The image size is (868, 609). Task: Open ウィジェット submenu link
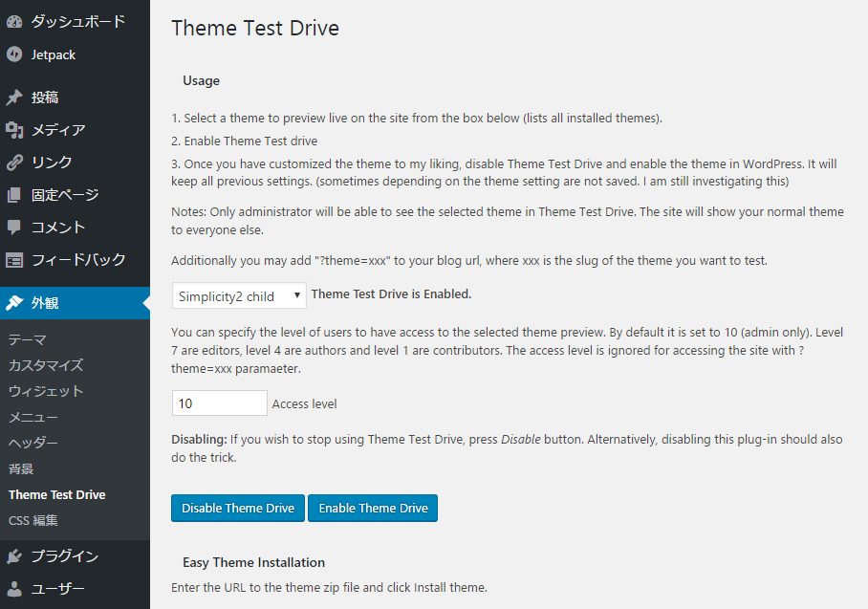point(46,391)
